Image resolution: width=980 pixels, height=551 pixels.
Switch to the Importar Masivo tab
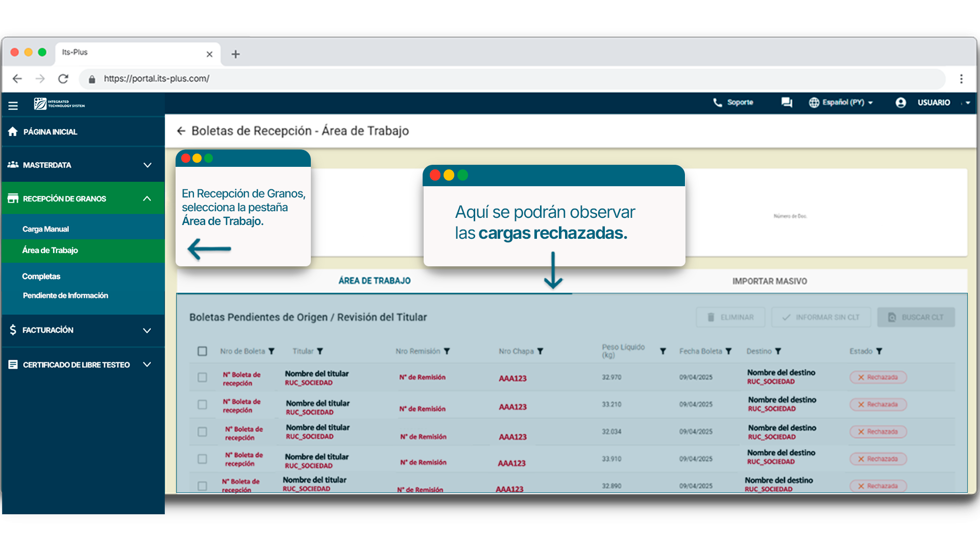click(x=769, y=281)
